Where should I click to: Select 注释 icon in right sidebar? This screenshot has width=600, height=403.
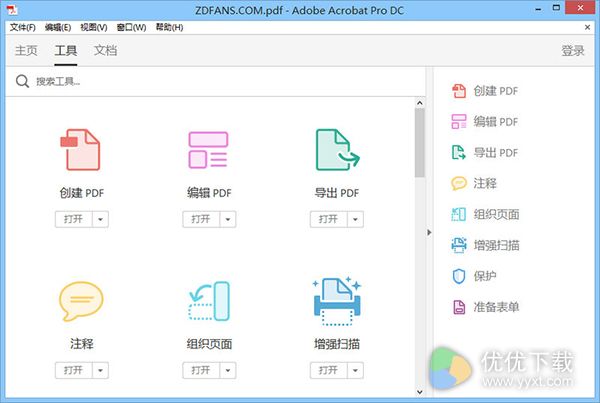click(x=459, y=183)
